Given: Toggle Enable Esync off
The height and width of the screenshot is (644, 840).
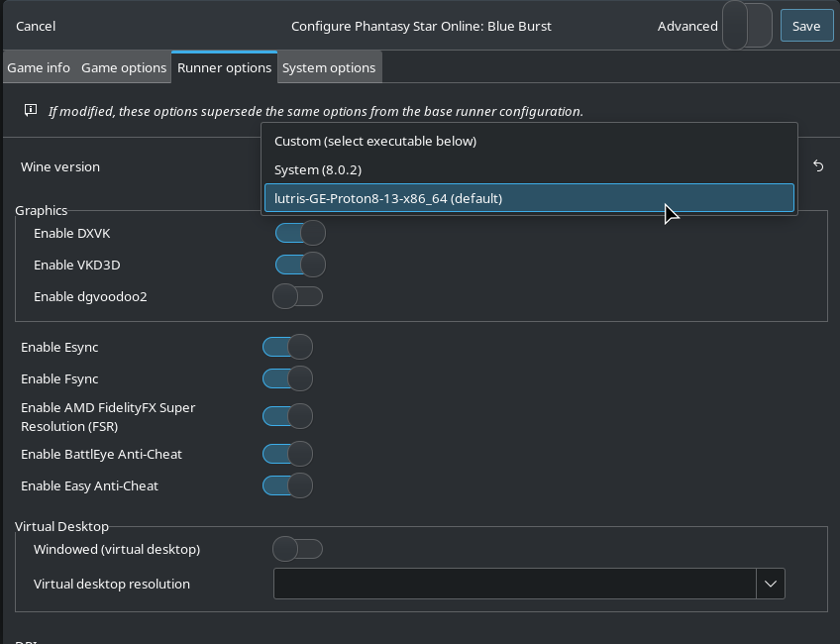Looking at the screenshot, I should (287, 347).
